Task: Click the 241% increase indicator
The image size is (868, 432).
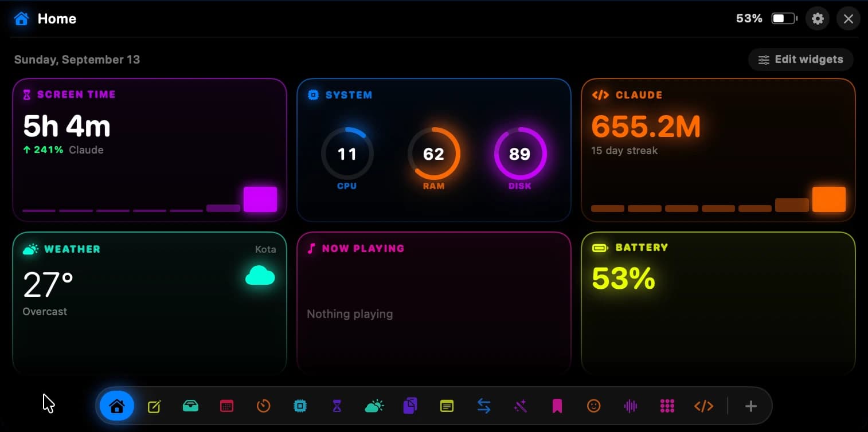Action: pyautogui.click(x=44, y=150)
